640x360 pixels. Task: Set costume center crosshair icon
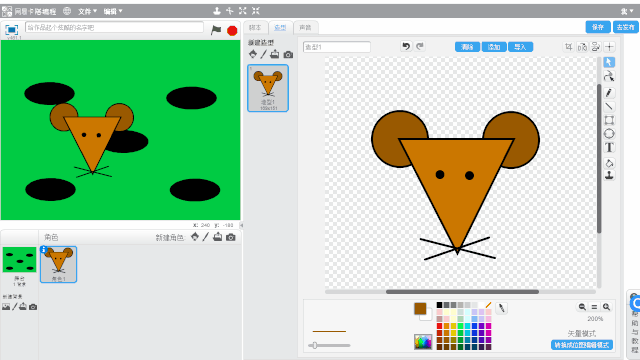(609, 47)
